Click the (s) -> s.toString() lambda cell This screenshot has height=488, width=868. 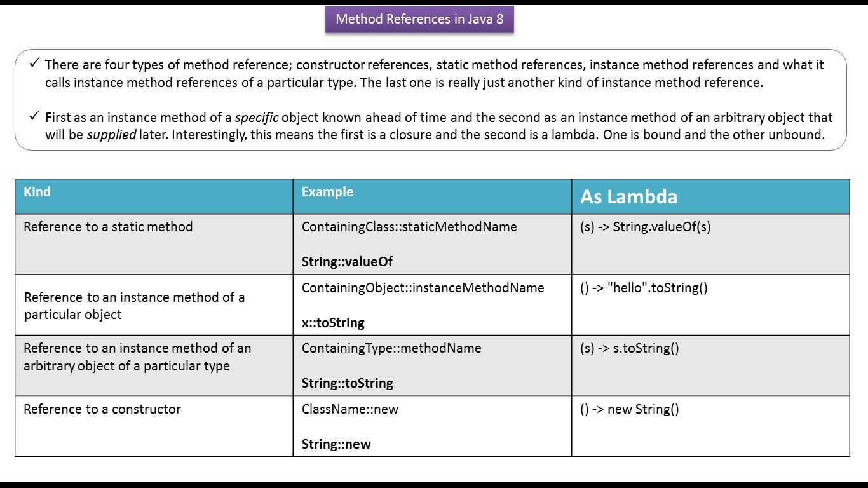coord(629,348)
